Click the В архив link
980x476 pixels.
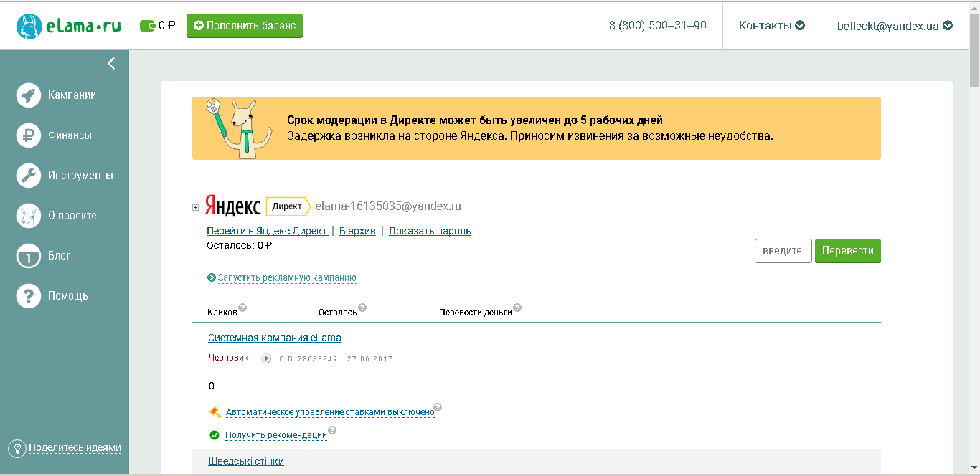point(357,231)
